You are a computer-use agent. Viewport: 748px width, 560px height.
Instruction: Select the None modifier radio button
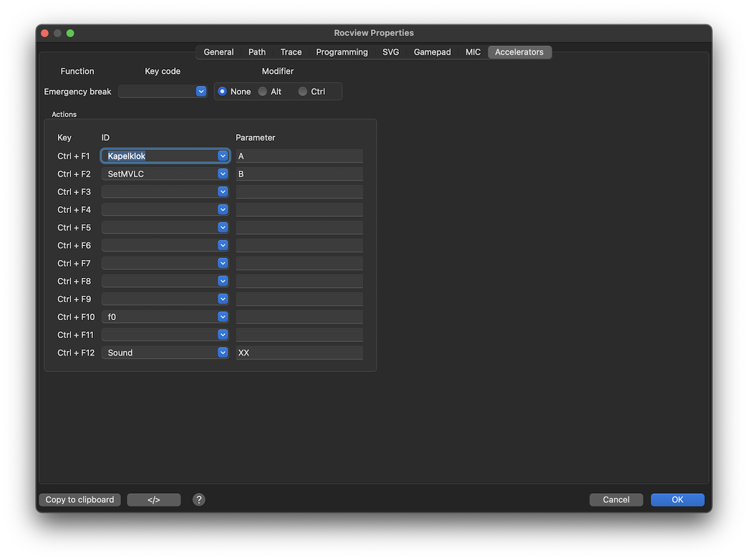pos(223,92)
